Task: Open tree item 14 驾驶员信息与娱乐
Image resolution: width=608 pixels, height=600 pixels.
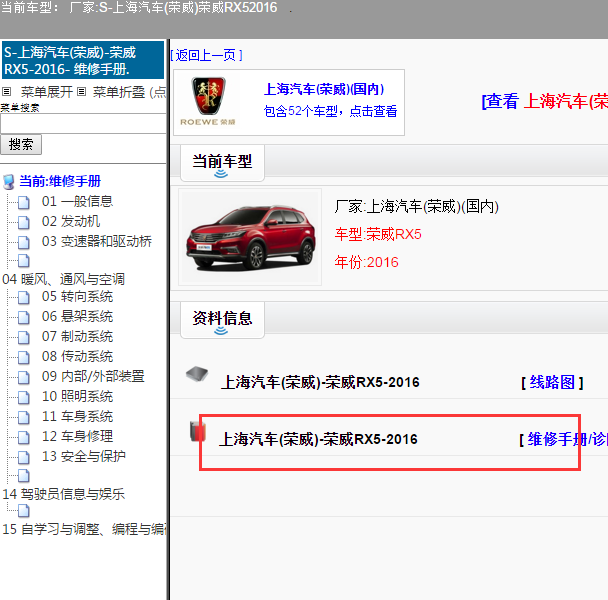Action: click(x=64, y=494)
